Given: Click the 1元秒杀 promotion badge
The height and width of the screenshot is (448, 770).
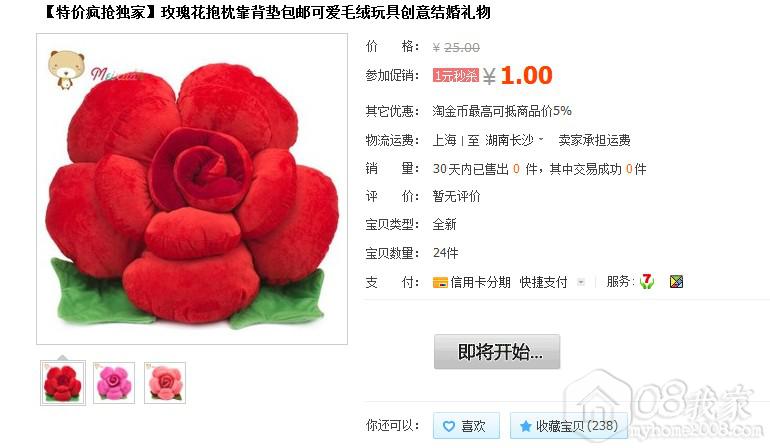Looking at the screenshot, I should [x=455, y=75].
